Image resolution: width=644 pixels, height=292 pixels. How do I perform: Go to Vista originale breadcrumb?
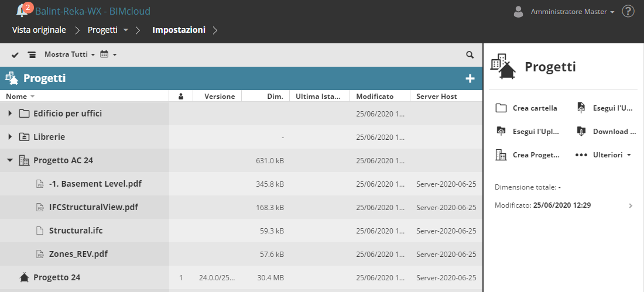tap(38, 29)
